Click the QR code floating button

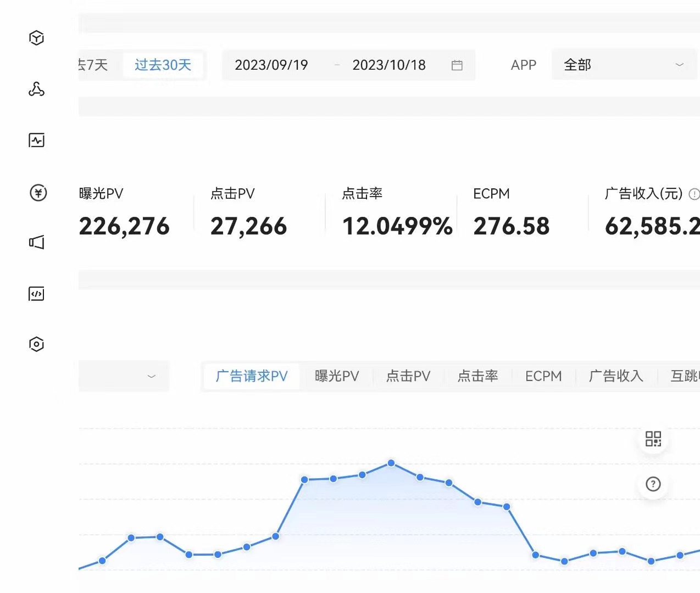pos(653,439)
